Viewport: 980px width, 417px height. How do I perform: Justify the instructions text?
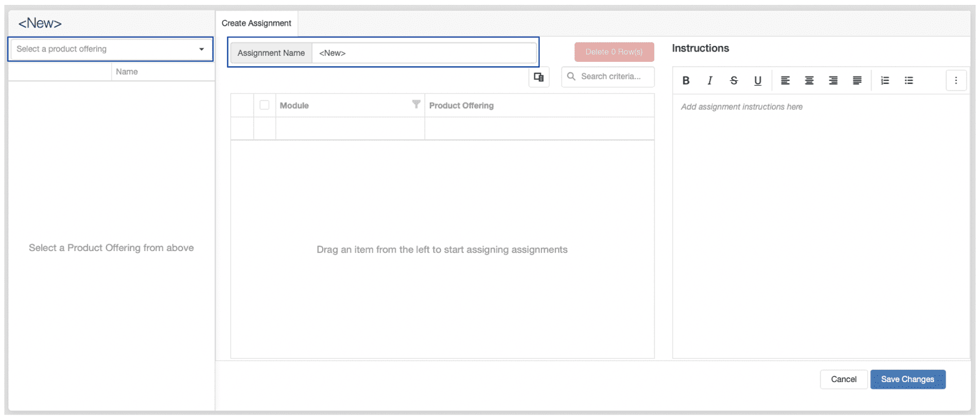(x=857, y=80)
